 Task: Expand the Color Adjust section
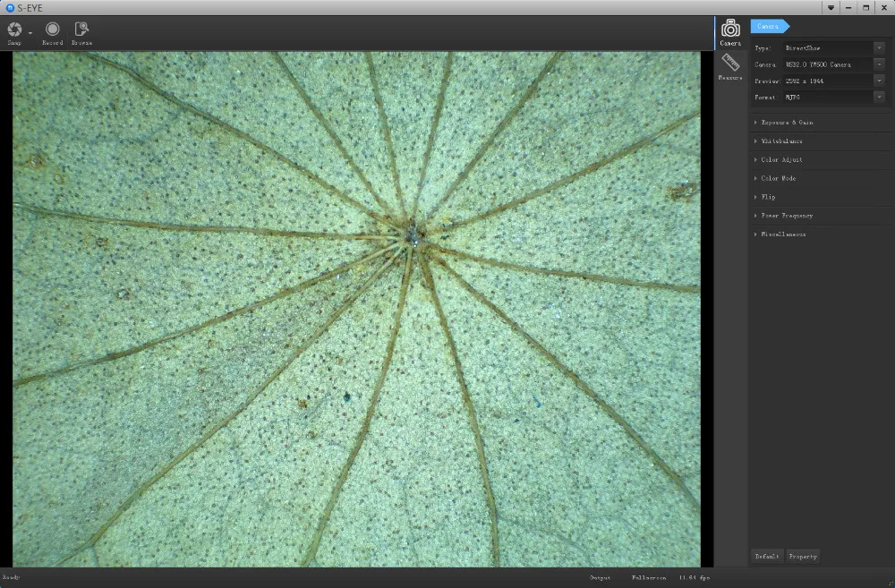pyautogui.click(x=781, y=160)
